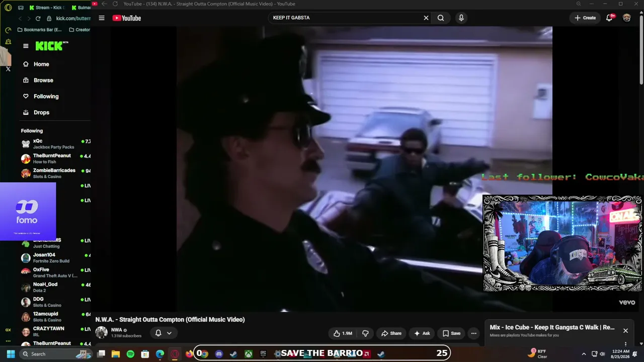Open the NWA channel name link
Image resolution: width=644 pixels, height=362 pixels.
point(116,330)
